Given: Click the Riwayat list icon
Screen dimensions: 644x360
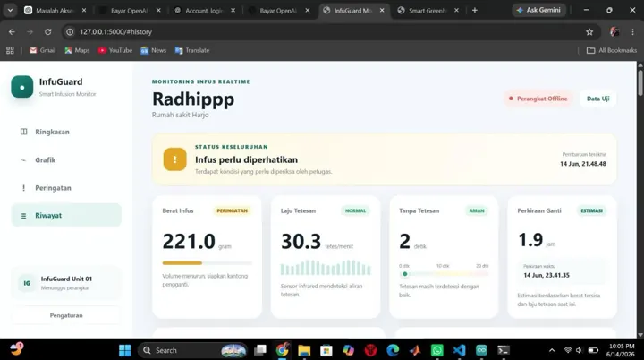Looking at the screenshot, I should coord(23,216).
